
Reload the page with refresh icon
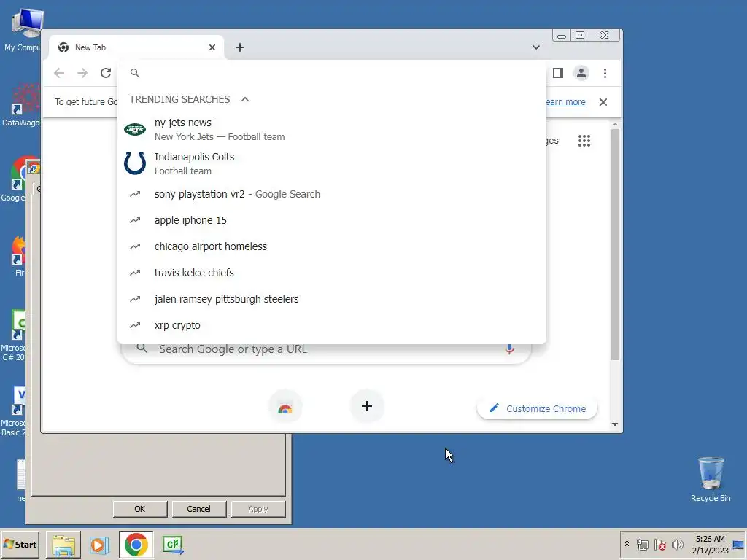[106, 73]
